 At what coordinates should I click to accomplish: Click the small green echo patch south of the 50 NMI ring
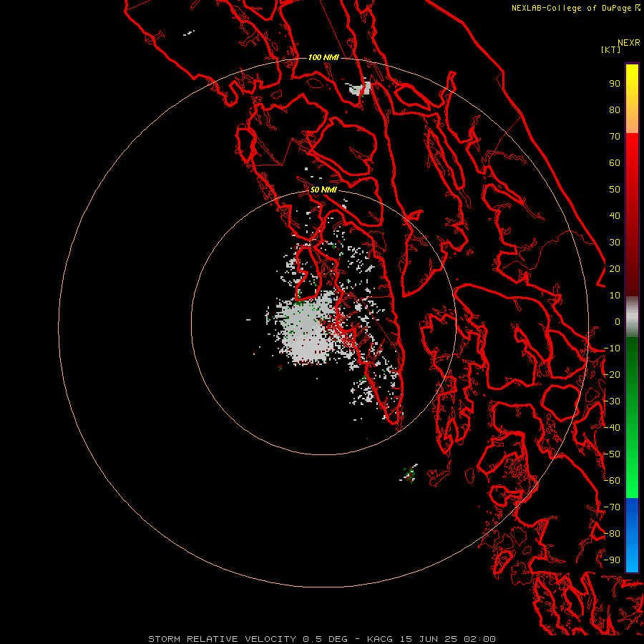click(x=409, y=473)
